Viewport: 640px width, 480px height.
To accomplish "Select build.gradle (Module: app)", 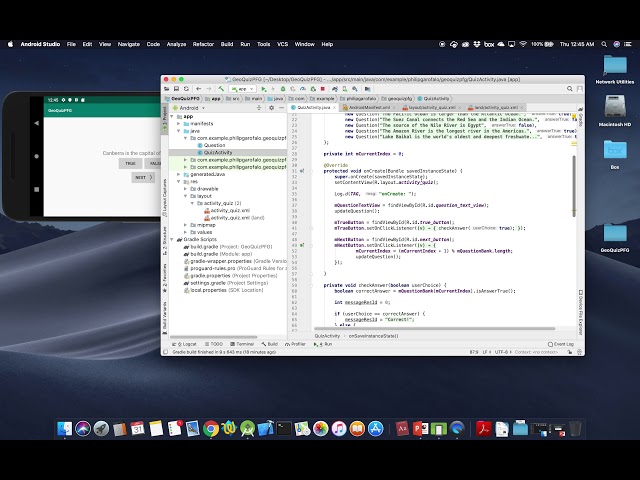I will click(x=218, y=254).
